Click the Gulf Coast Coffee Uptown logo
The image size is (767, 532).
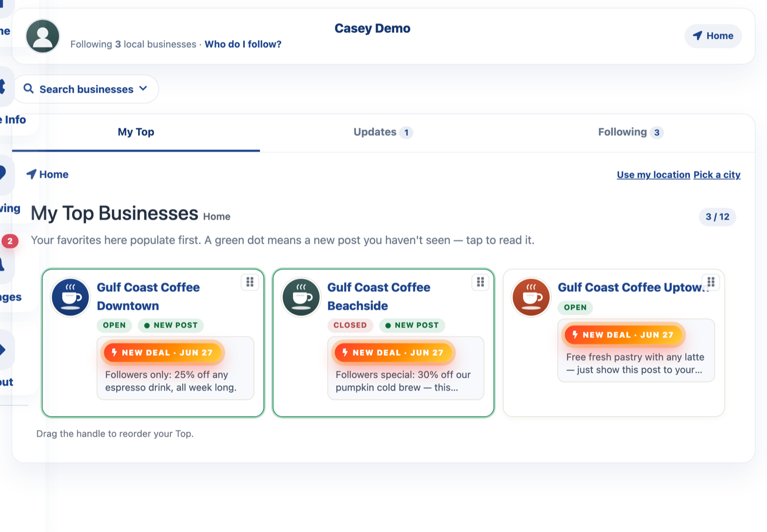tap(531, 297)
